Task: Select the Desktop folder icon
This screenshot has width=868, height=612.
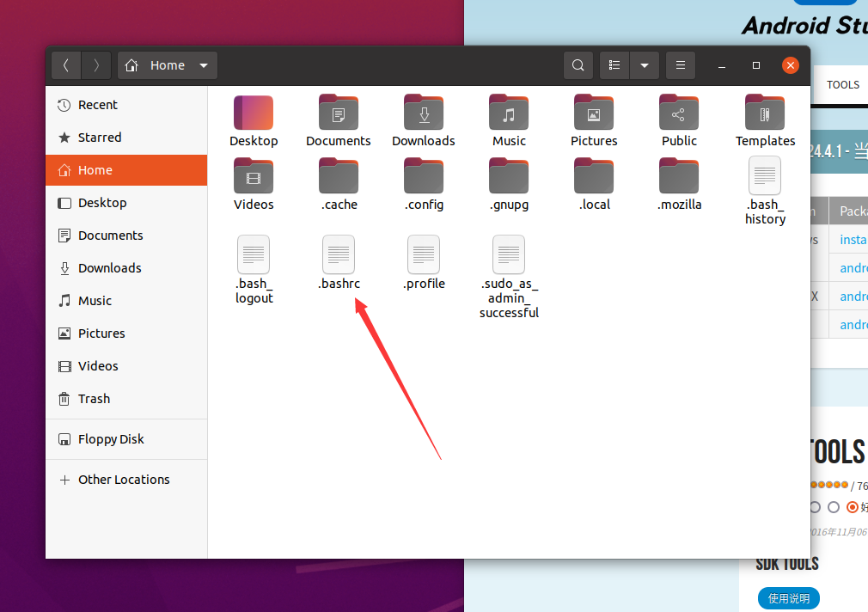Action: pyautogui.click(x=254, y=113)
